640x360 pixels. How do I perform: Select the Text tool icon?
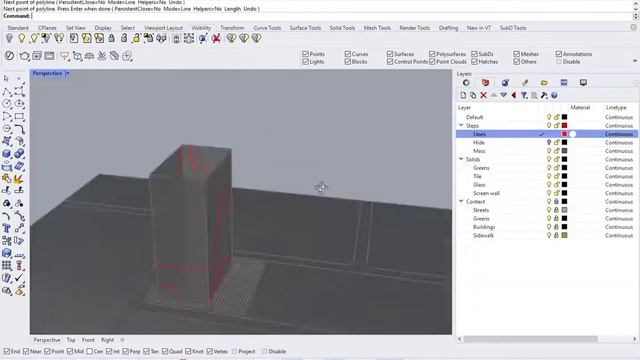[6, 228]
